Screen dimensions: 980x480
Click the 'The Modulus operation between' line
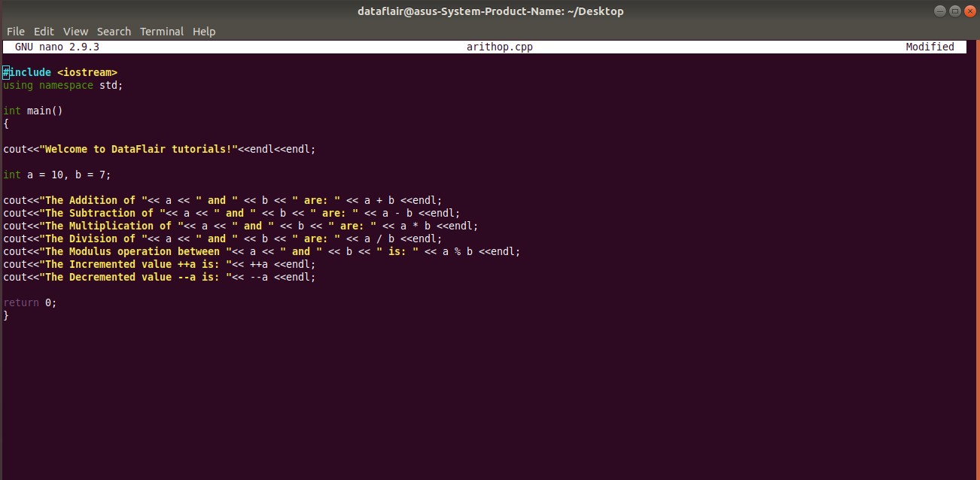click(x=262, y=251)
